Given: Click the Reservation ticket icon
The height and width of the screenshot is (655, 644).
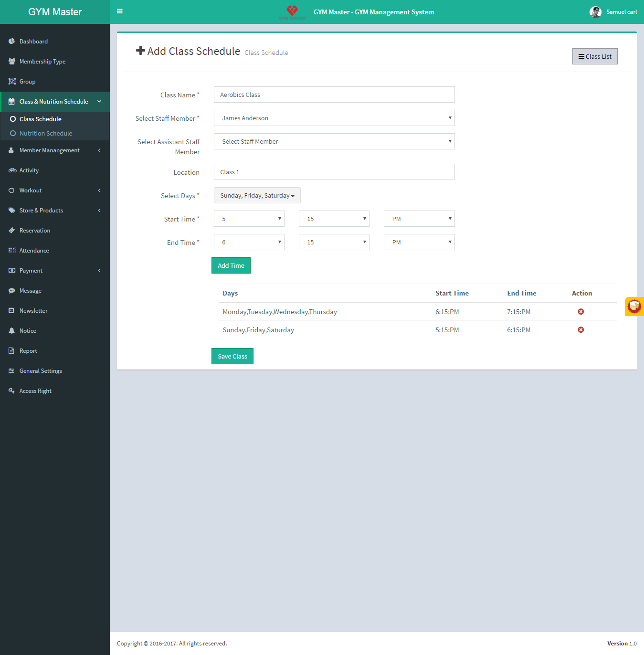Looking at the screenshot, I should (x=11, y=231).
